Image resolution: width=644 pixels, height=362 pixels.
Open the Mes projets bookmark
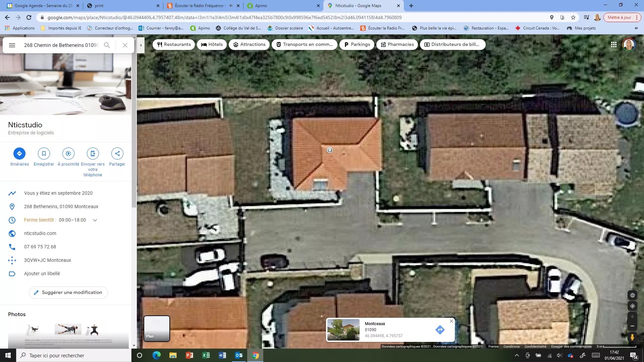tap(581, 28)
